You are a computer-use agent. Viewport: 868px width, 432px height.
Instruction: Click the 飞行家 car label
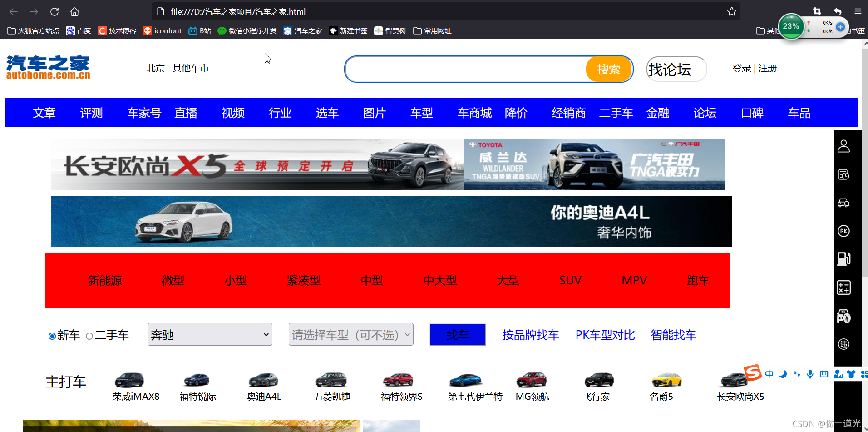pyautogui.click(x=596, y=397)
